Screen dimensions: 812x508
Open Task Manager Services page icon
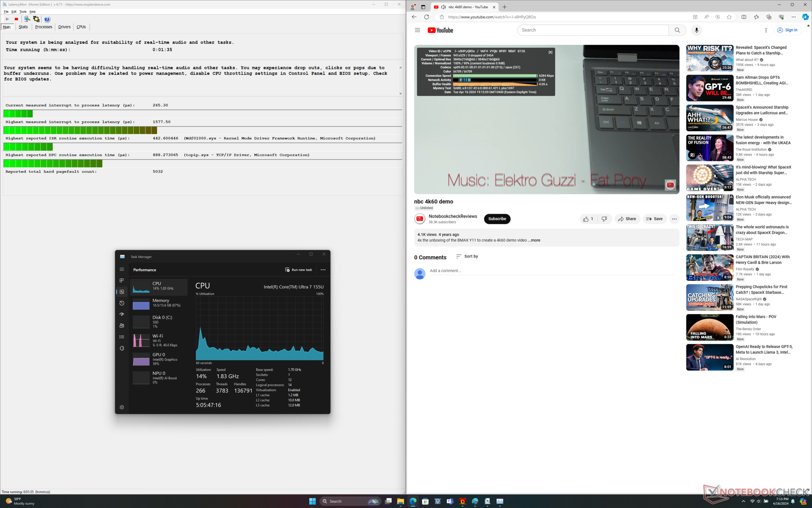pos(122,348)
